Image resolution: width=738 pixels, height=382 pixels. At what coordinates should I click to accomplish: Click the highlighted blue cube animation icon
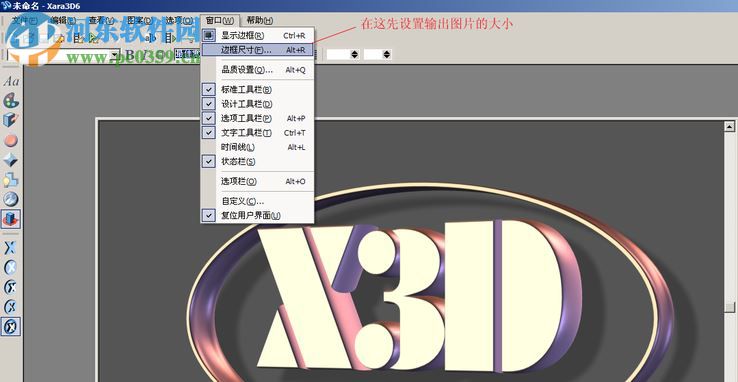click(11, 219)
